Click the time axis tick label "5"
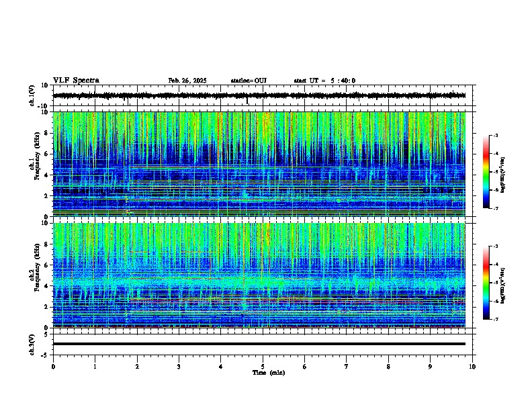Viewport: 532px width, 411px height. point(263,367)
